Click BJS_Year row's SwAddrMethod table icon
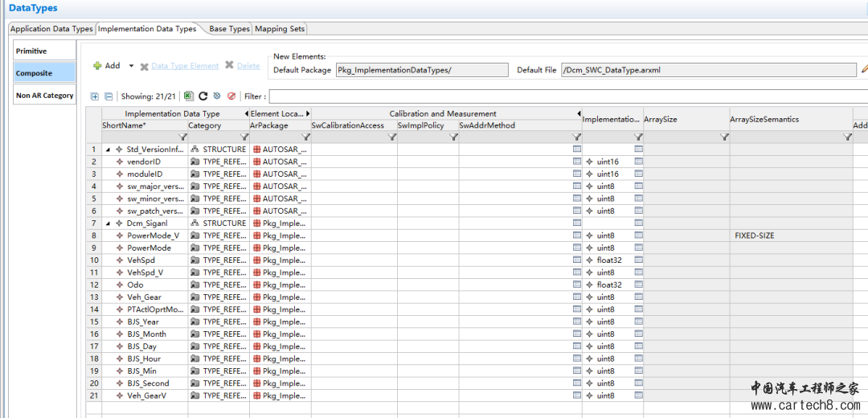 coord(576,322)
